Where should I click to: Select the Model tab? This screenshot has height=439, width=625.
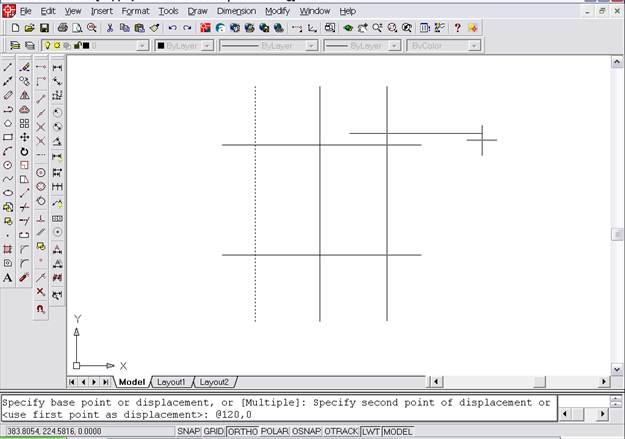coord(132,382)
